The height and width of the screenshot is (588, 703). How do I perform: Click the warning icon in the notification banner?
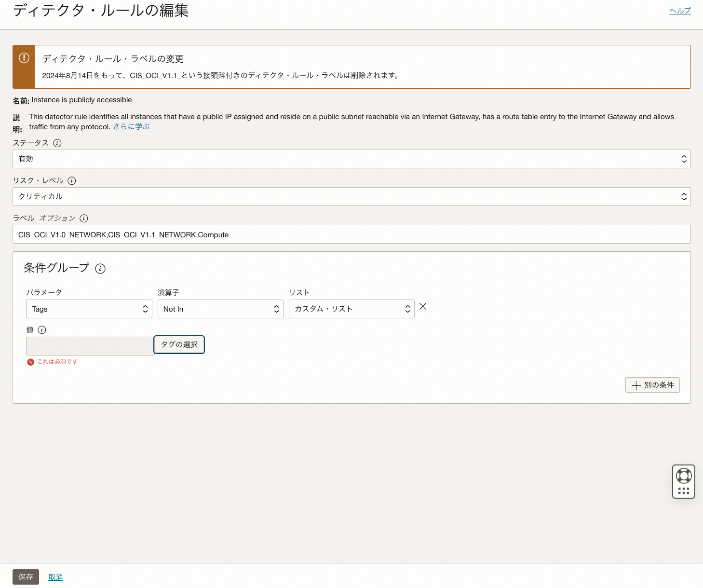[x=23, y=57]
